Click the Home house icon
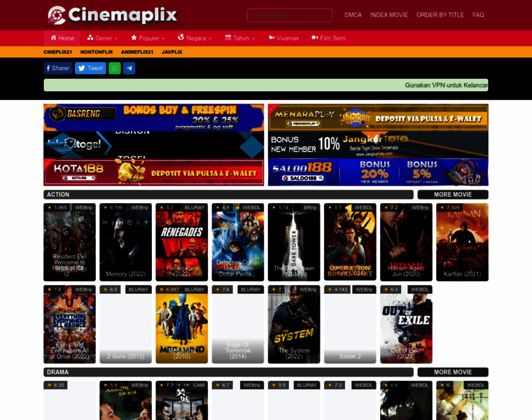This screenshot has width=532, height=420. click(x=54, y=38)
